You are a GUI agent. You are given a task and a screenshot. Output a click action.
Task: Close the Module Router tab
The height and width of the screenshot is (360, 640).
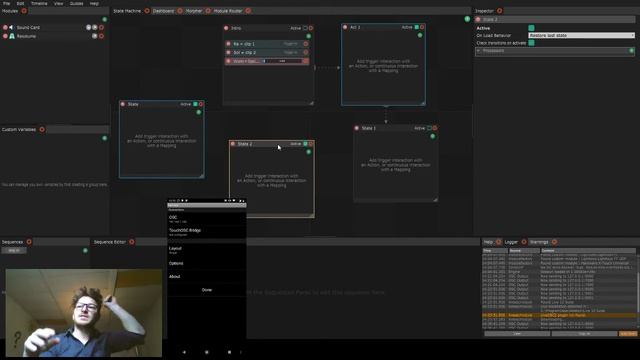pos(248,11)
